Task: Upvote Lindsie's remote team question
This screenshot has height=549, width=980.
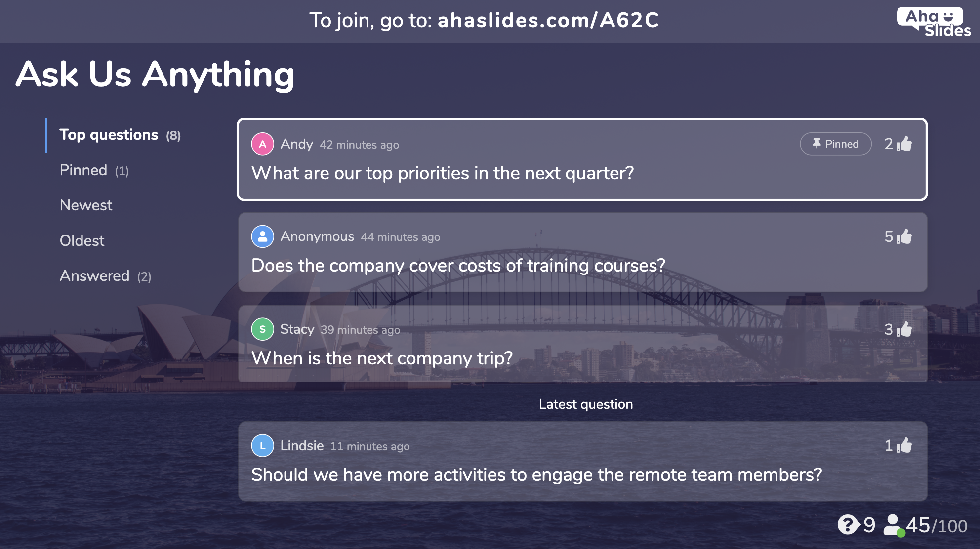Action: point(904,446)
